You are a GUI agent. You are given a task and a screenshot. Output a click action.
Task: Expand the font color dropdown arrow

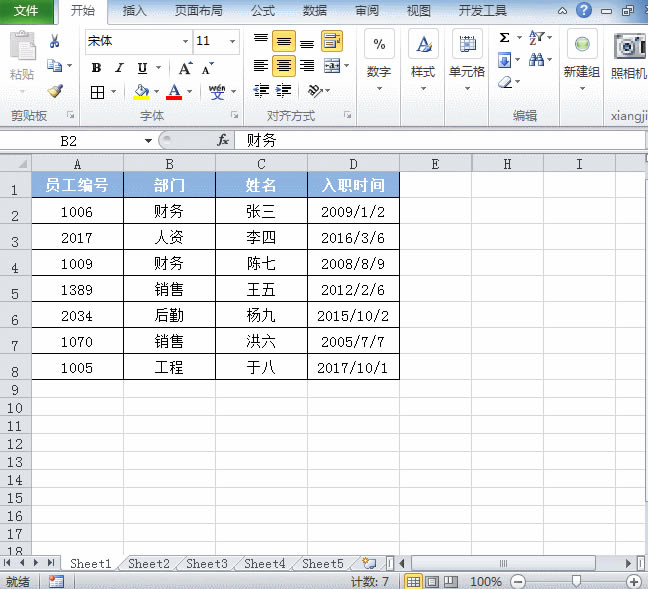(190, 92)
